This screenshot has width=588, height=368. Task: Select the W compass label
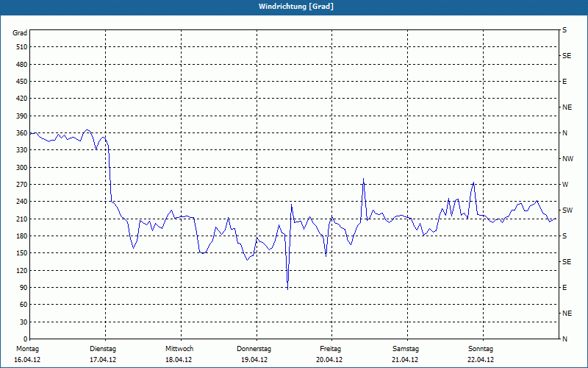point(565,185)
